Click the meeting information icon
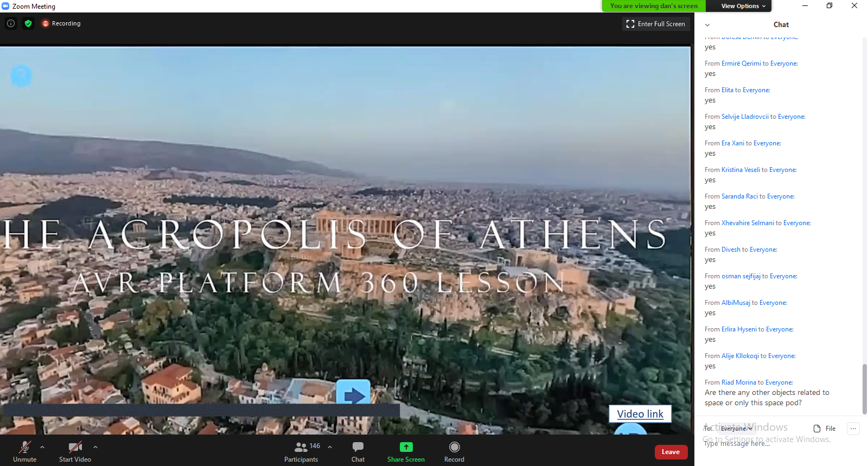The image size is (868, 466). (x=11, y=23)
